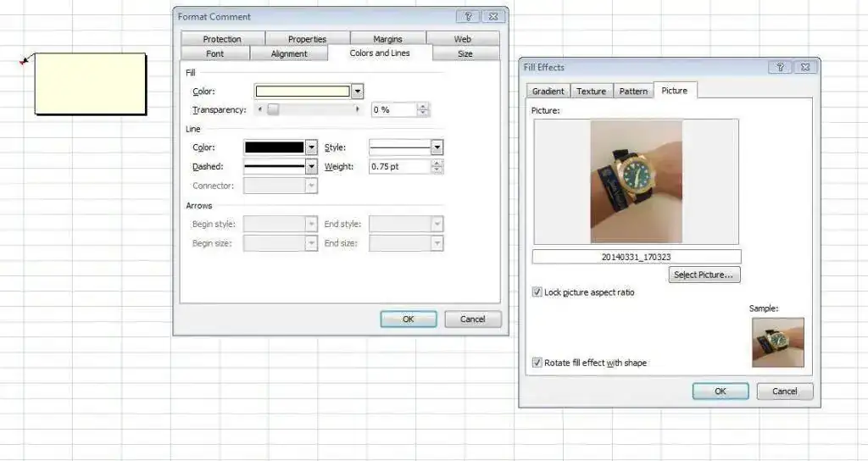Viewport: 868px width, 461px height.
Task: Switch to Texture tab in Fill Effects
Action: pos(591,92)
